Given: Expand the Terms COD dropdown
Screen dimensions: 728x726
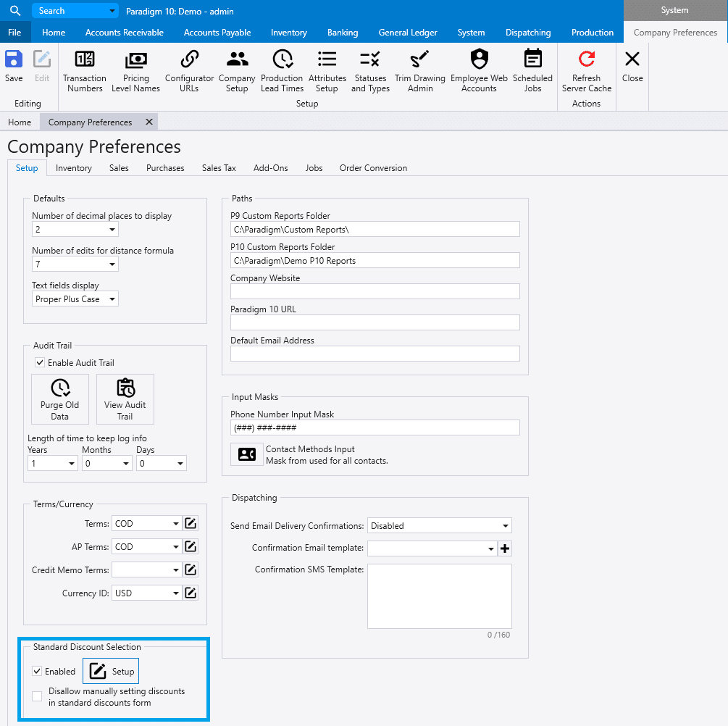Looking at the screenshot, I should tap(175, 523).
